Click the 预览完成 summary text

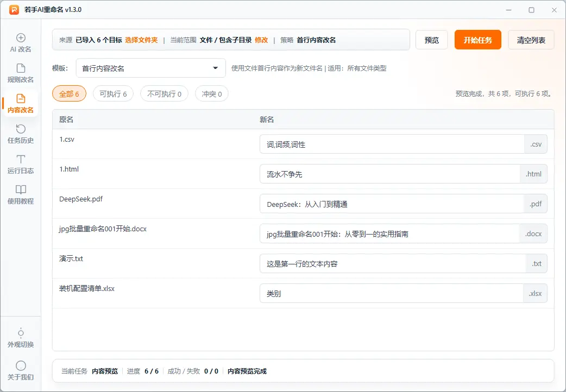[504, 94]
